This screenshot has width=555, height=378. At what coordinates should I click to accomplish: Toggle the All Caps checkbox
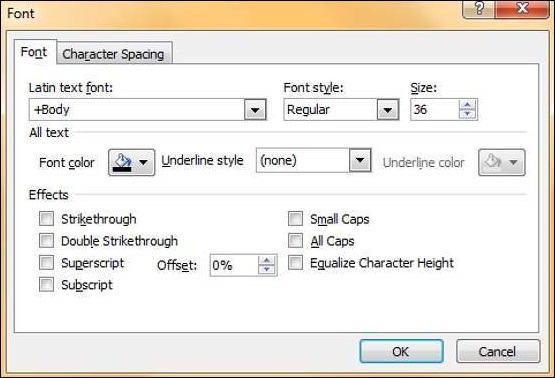pos(296,241)
